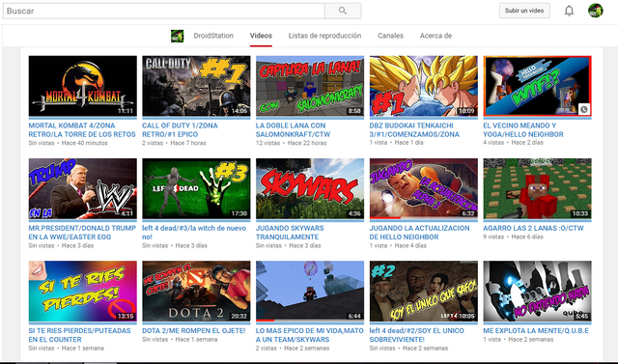Switch to the Listas de reproducción tab
The width and height of the screenshot is (618, 364).
click(324, 36)
